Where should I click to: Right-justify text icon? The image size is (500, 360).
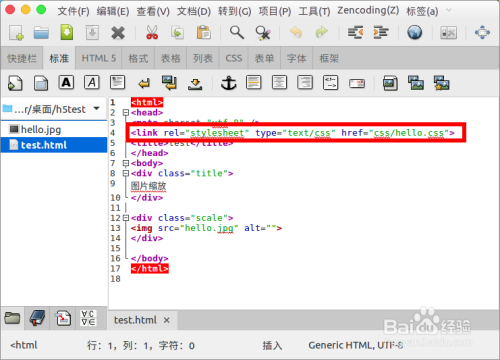coord(305,82)
